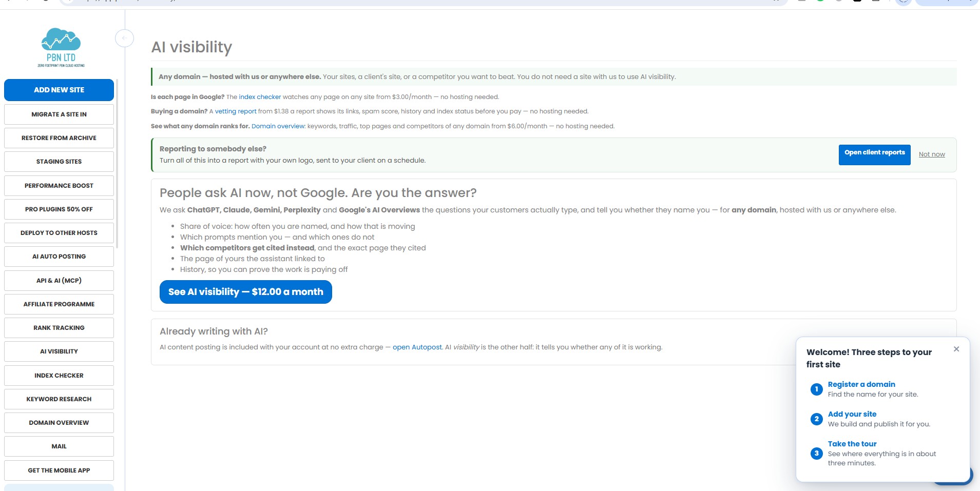This screenshot has height=491, width=980.
Task: Click Add your site link
Action: (x=852, y=414)
